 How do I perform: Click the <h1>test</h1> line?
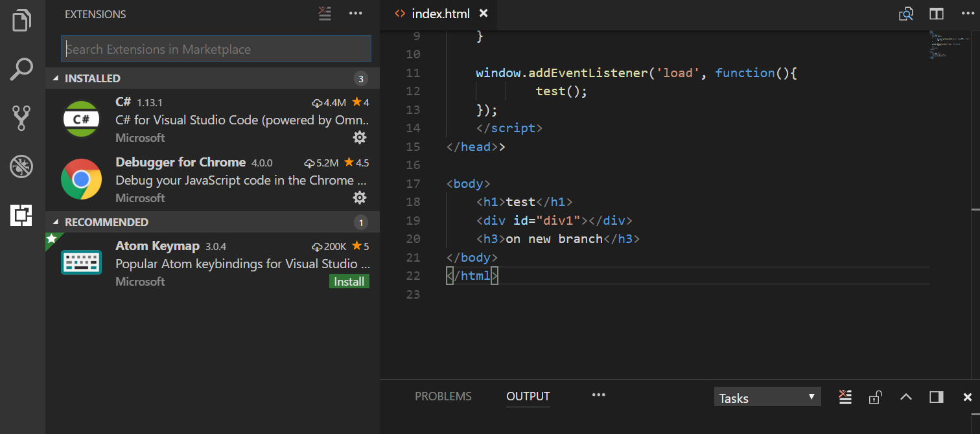tap(524, 202)
